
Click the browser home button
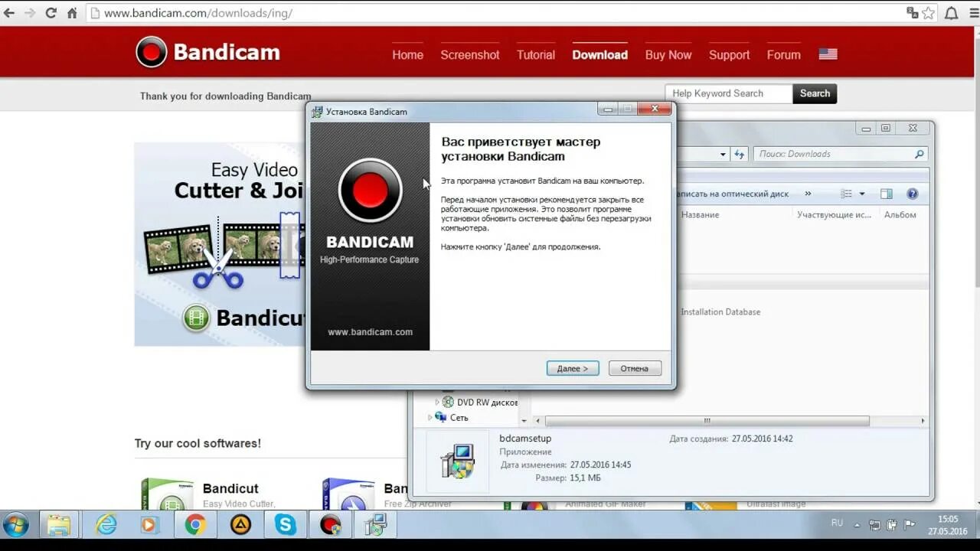pos(71,12)
